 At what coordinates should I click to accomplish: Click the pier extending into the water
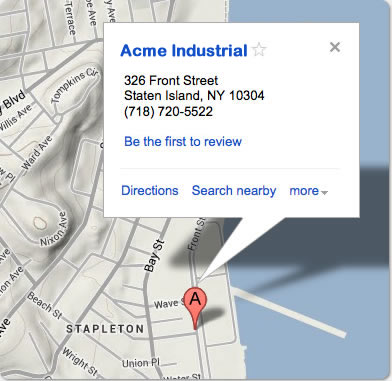[289, 313]
